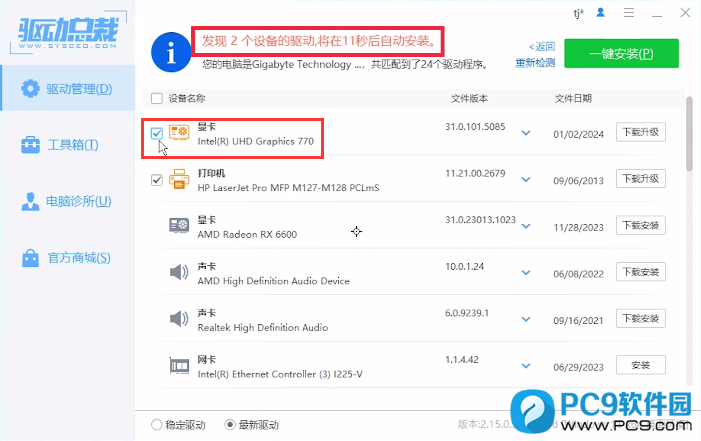Click the Realtek High Definition Audio name
Screen dimensions: 701x441
click(263, 327)
